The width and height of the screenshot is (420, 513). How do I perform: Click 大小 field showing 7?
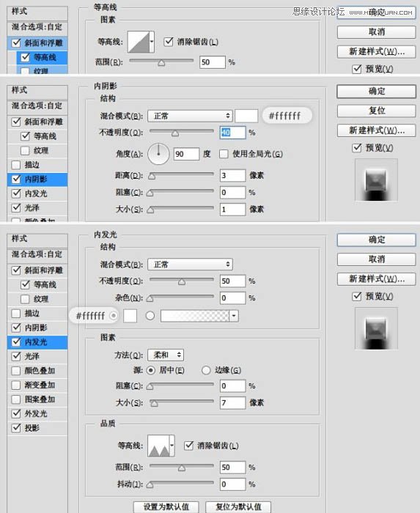(232, 403)
